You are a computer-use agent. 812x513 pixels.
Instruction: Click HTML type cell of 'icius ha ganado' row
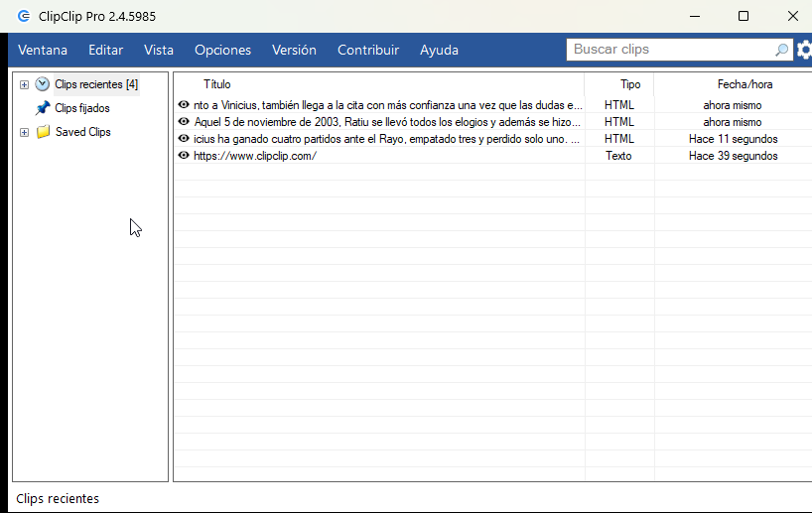(x=618, y=139)
